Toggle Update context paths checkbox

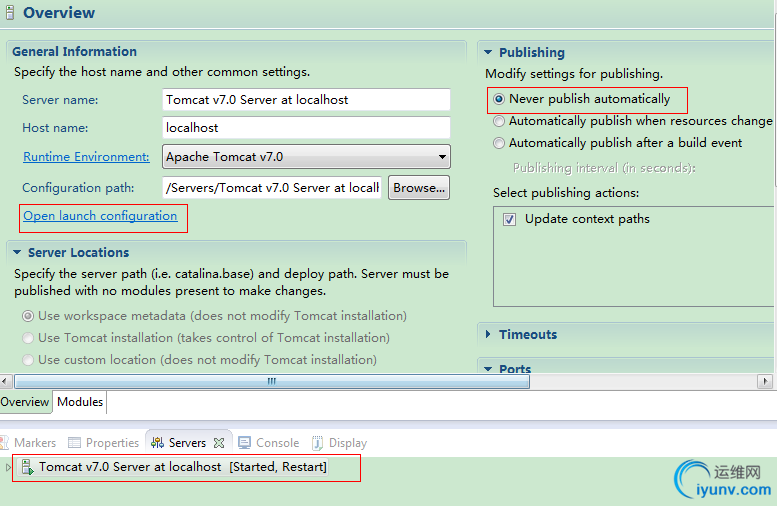click(509, 219)
